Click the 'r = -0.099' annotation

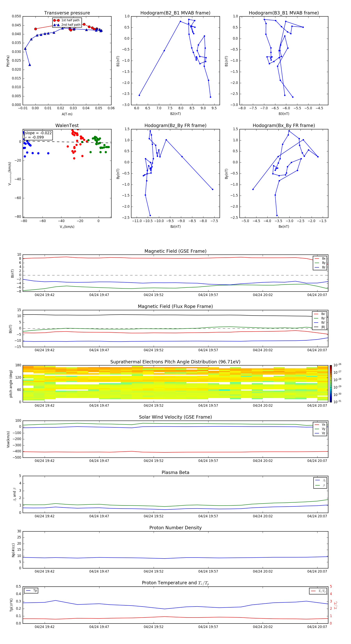(x=35, y=137)
